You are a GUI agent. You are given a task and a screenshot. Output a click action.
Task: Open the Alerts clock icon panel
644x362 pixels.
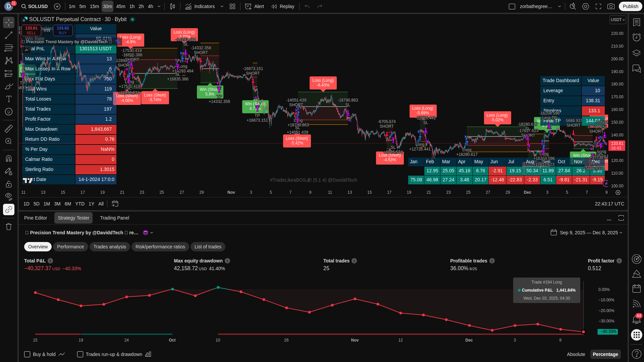click(636, 37)
